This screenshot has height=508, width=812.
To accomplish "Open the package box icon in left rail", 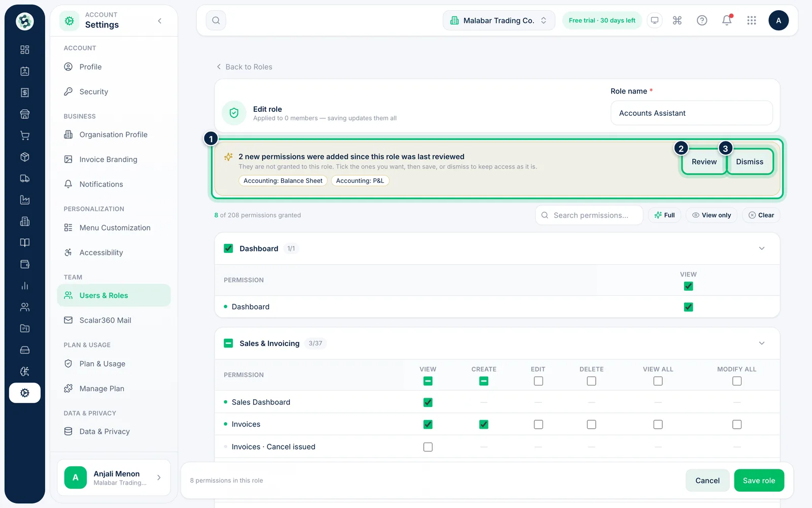I will click(24, 157).
